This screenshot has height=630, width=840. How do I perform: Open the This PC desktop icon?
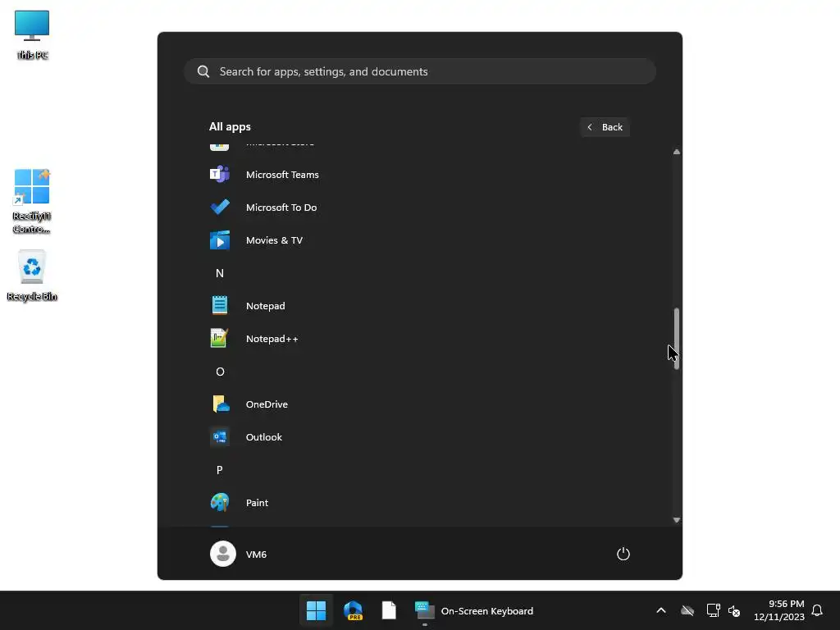(x=32, y=34)
